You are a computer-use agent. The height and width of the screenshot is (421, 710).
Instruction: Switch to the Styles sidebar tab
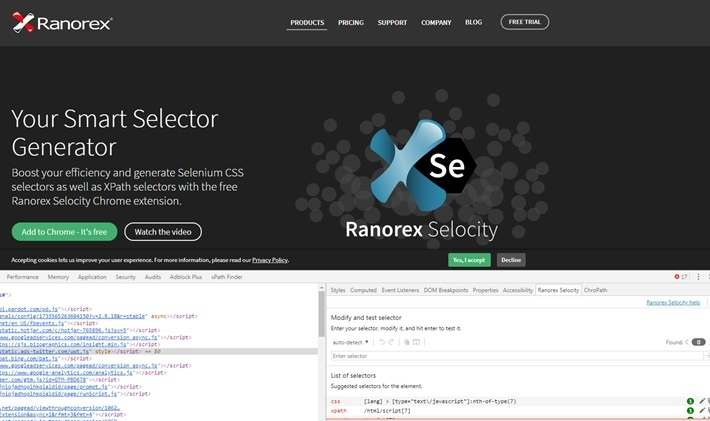click(338, 290)
